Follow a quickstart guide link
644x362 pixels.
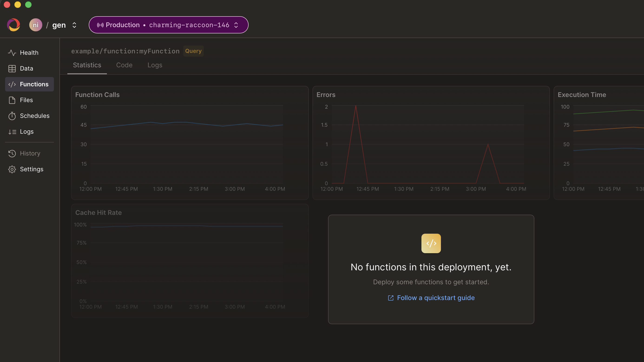tap(431, 298)
